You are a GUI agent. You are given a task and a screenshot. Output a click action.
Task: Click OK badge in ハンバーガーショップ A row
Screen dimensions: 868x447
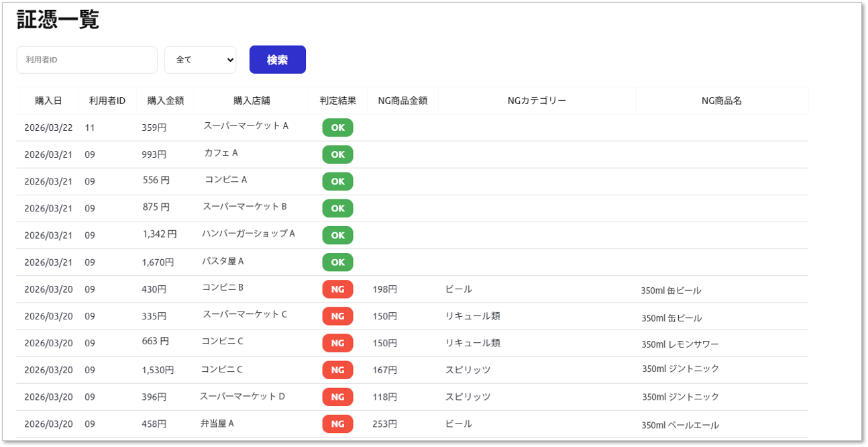click(x=338, y=236)
